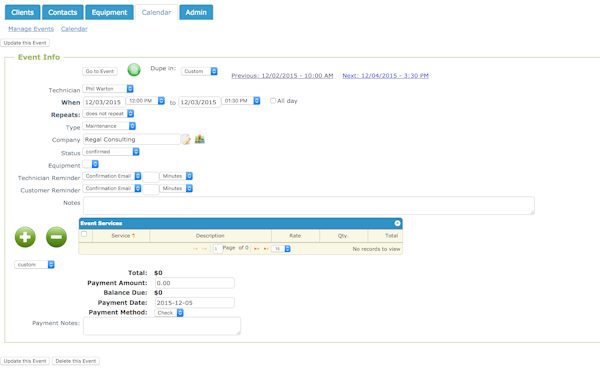Screen dimensions: 600x377
Task: Enable the All day checkbox
Action: [x=273, y=101]
